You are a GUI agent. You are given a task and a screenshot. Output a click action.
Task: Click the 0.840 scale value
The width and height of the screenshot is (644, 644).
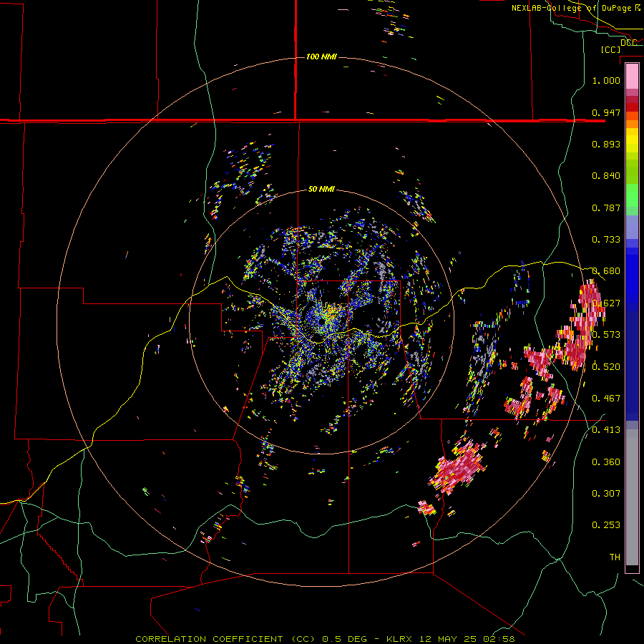point(606,176)
